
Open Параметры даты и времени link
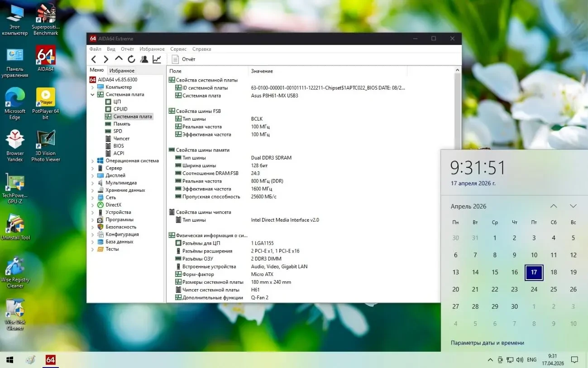pos(487,343)
